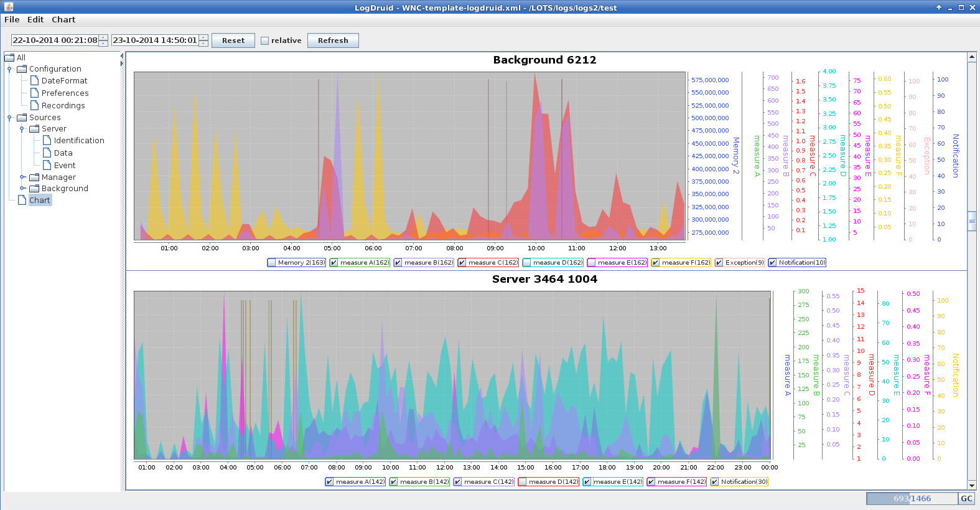980x510 pixels.
Task: Enable measure E(162) series checkbox
Action: [592, 263]
